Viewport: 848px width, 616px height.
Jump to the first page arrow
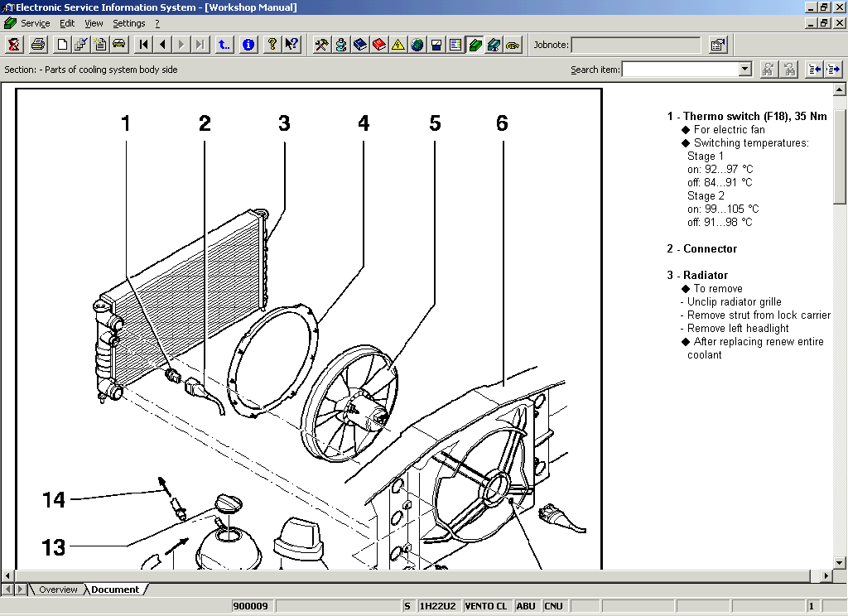pyautogui.click(x=144, y=45)
